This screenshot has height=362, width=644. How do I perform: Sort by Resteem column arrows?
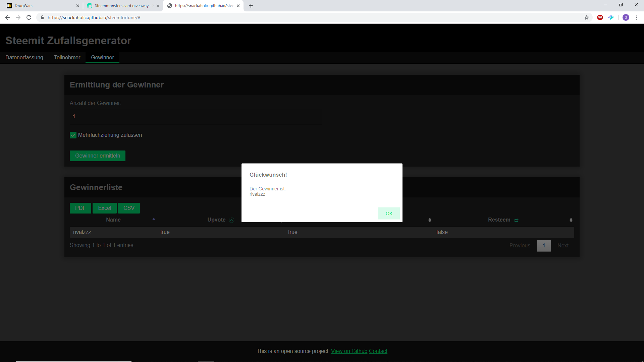[x=571, y=220]
